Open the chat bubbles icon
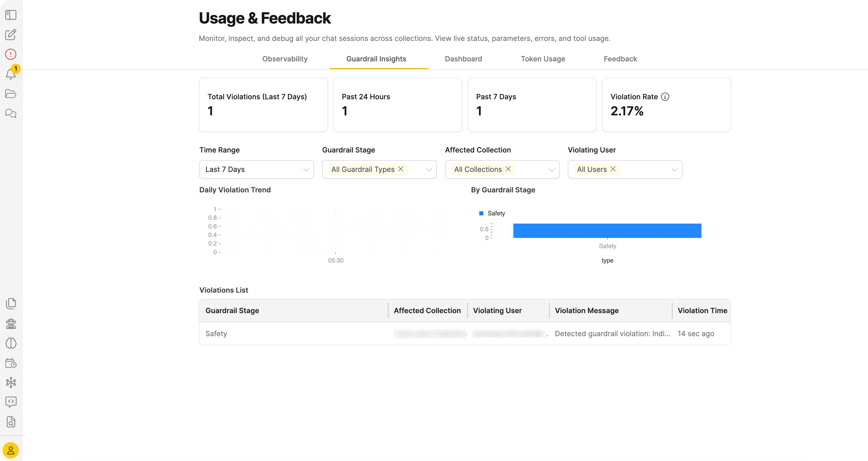This screenshot has height=461, width=868. [x=11, y=113]
